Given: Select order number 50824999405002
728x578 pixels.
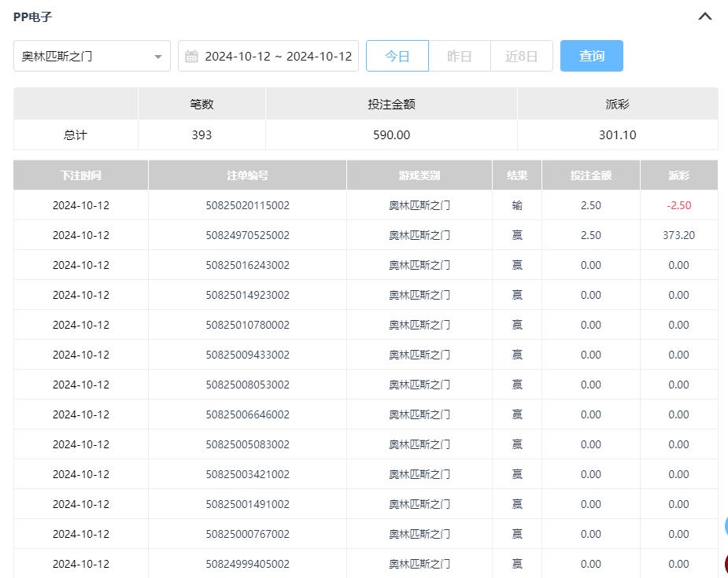Looking at the screenshot, I should tap(247, 564).
